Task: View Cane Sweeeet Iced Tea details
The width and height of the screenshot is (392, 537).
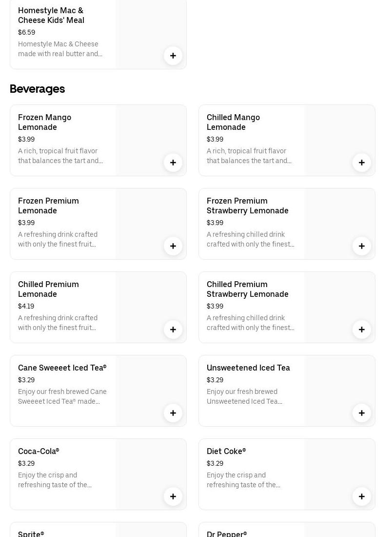Action: [x=62, y=368]
